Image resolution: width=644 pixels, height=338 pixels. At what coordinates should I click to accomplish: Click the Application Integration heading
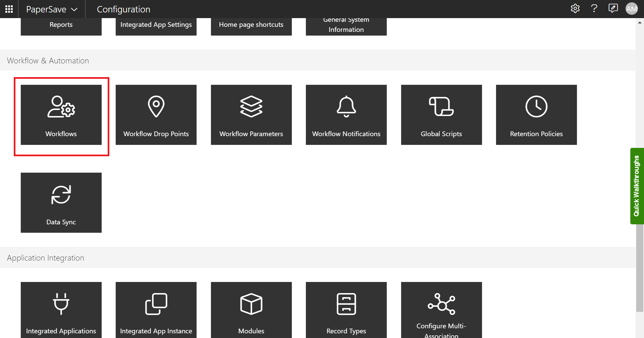tap(46, 258)
